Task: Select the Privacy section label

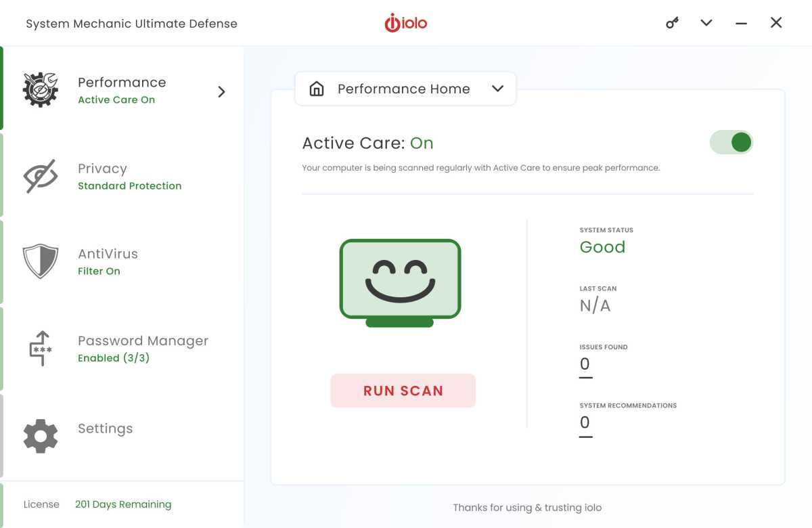Action: coord(102,169)
